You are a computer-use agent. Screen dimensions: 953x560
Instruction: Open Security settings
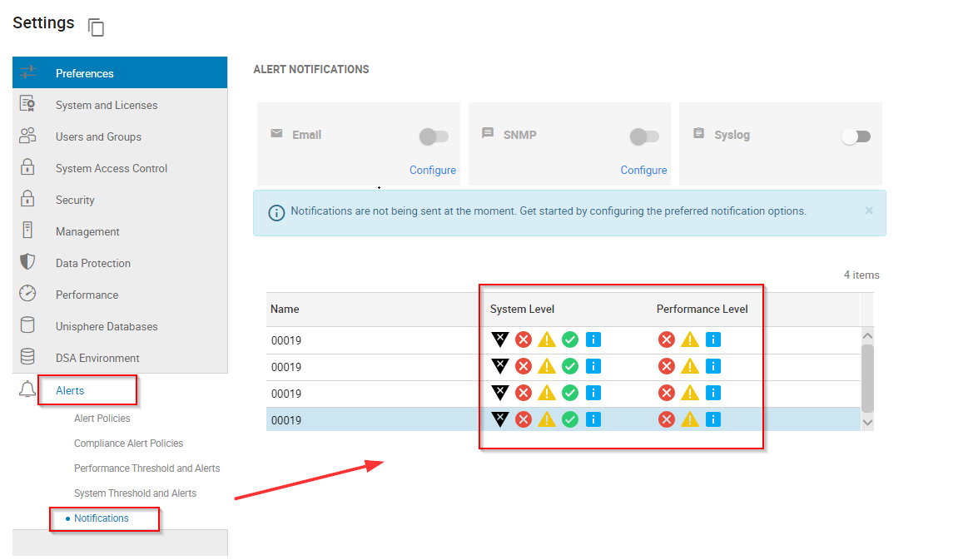[x=120, y=199]
